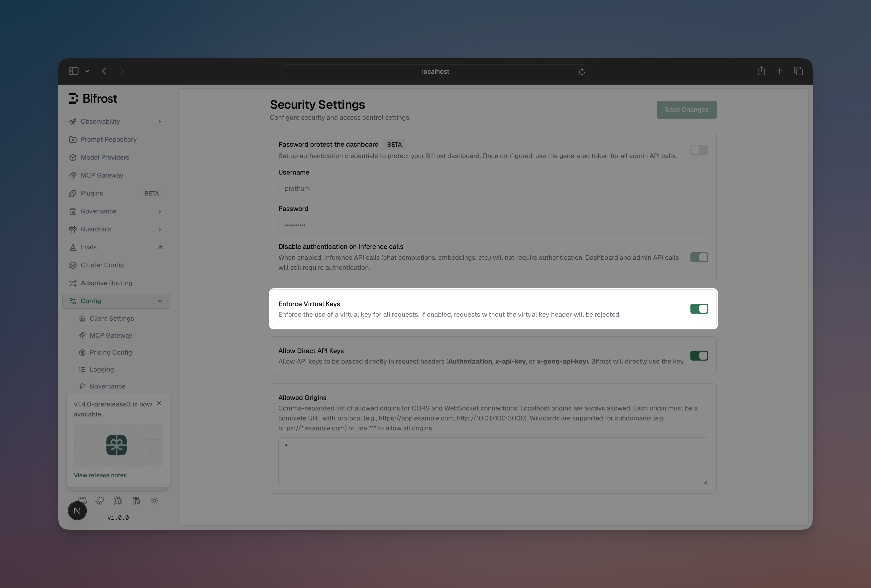Screen dimensions: 871x588
Task: Disable the Enforce Virtual Keys toggle
Action: 699,308
